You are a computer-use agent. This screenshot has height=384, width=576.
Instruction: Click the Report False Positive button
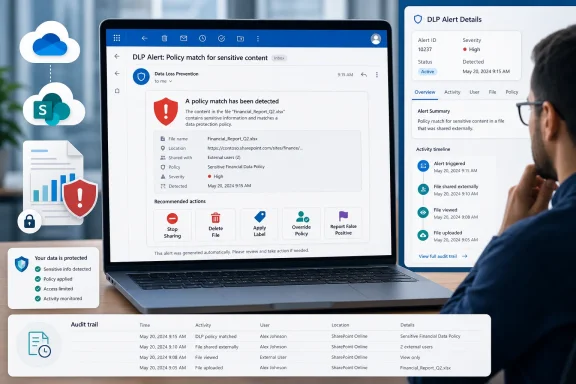343,223
